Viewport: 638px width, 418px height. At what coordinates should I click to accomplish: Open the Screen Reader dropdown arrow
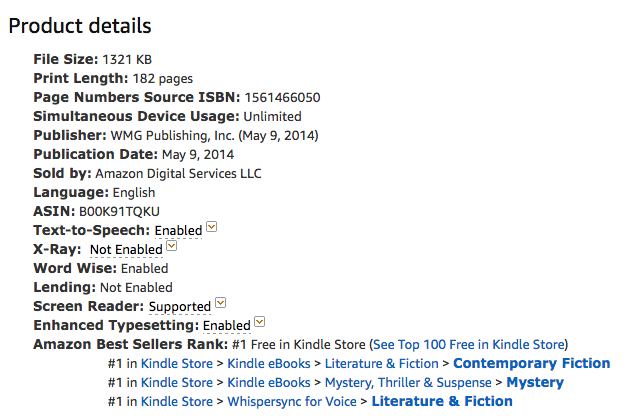(x=220, y=303)
